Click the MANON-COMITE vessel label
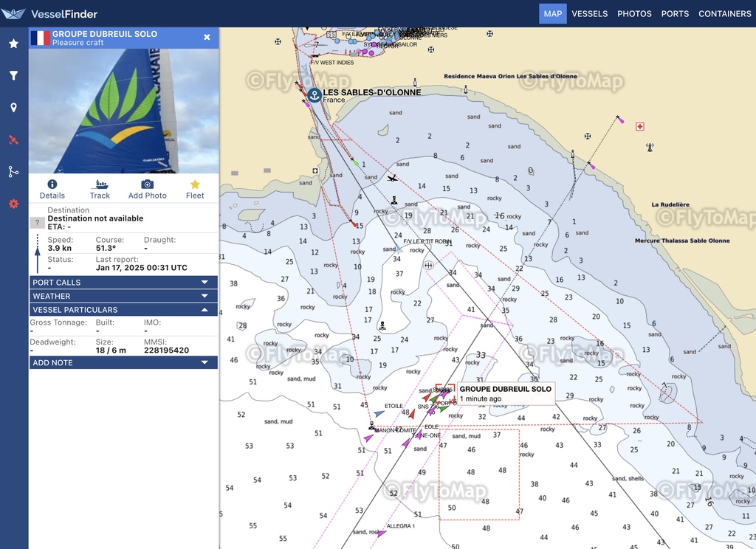This screenshot has height=549, width=756. (x=395, y=430)
